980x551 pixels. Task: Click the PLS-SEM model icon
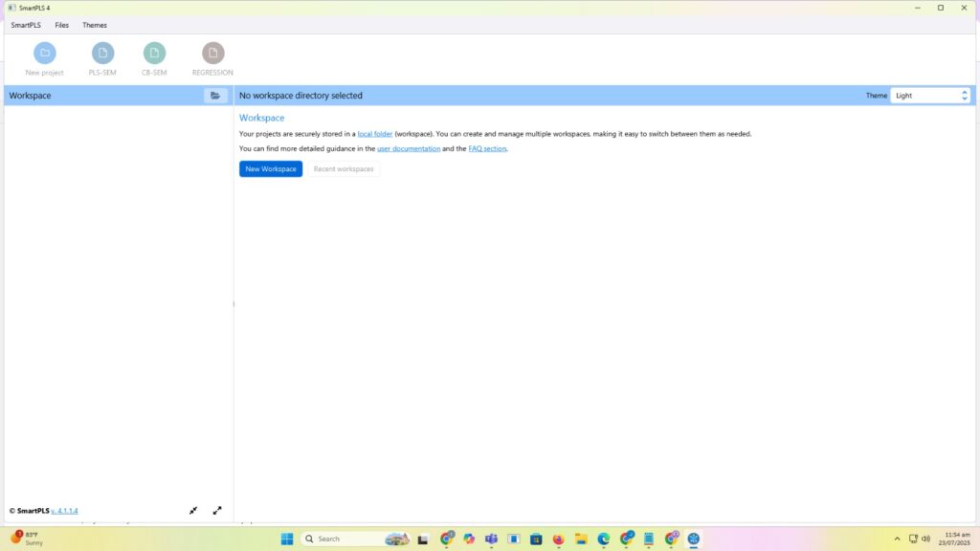pos(102,54)
